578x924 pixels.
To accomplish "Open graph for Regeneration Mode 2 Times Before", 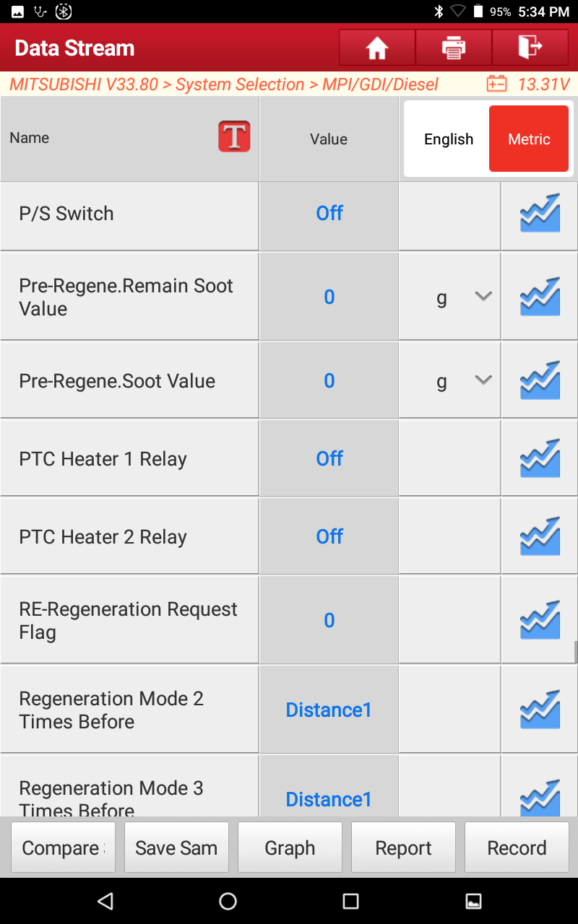I will [x=540, y=710].
